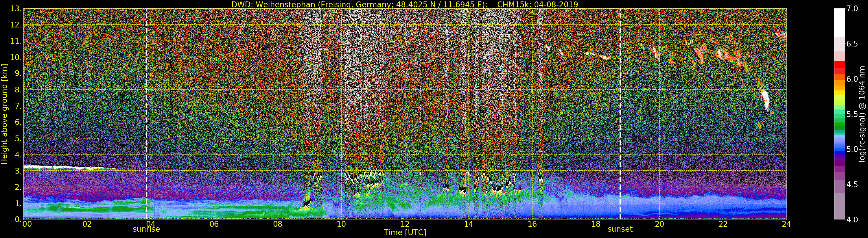Select the "7." height axis tick label
Image resolution: width=868 pixels, height=238 pixels.
[x=18, y=106]
